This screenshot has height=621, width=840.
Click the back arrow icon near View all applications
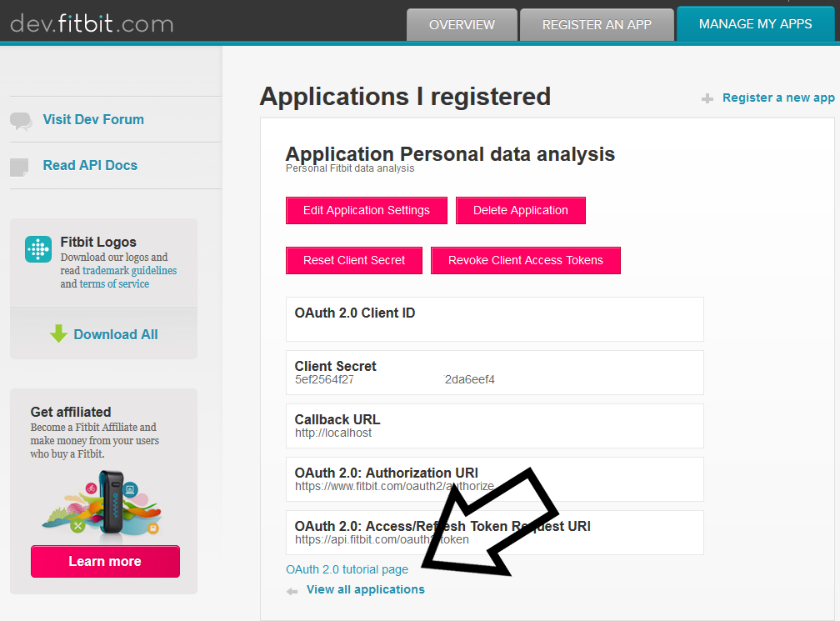(x=292, y=592)
